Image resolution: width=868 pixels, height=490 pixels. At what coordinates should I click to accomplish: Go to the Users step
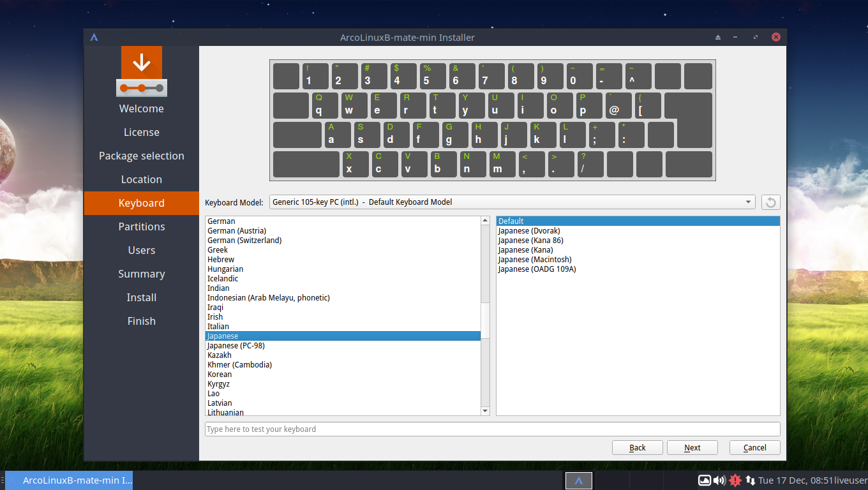(x=142, y=250)
